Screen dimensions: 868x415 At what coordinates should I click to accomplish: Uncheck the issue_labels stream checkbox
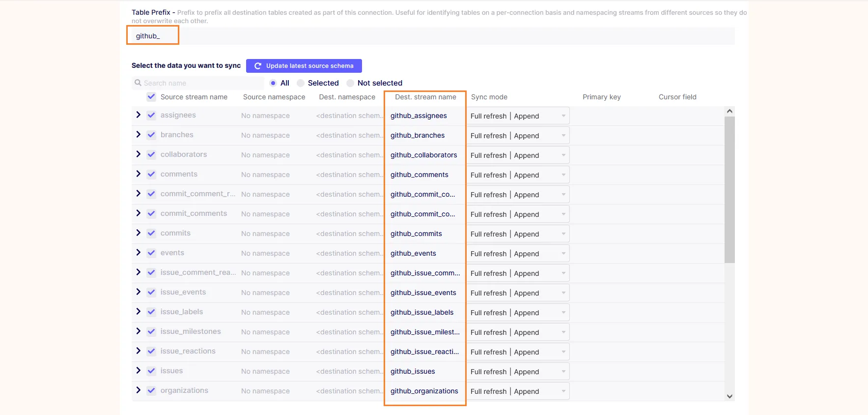click(151, 312)
